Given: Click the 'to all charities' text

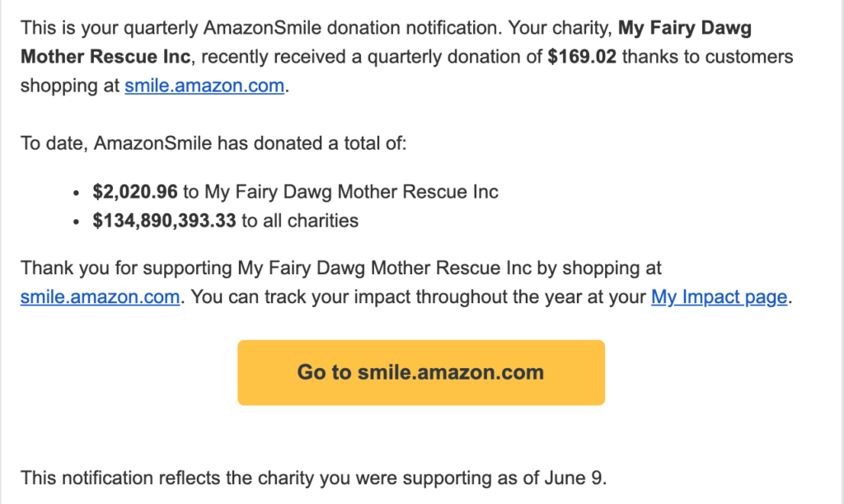Looking at the screenshot, I should coord(300,221).
